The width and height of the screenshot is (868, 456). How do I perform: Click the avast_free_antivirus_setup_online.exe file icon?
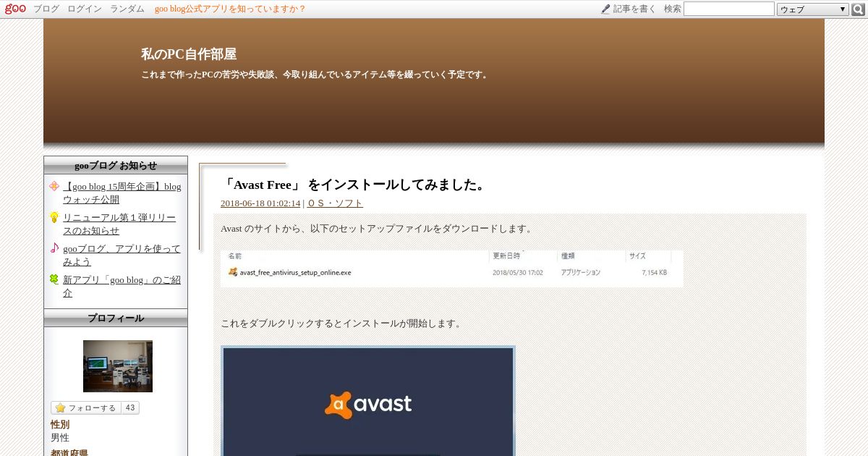233,272
